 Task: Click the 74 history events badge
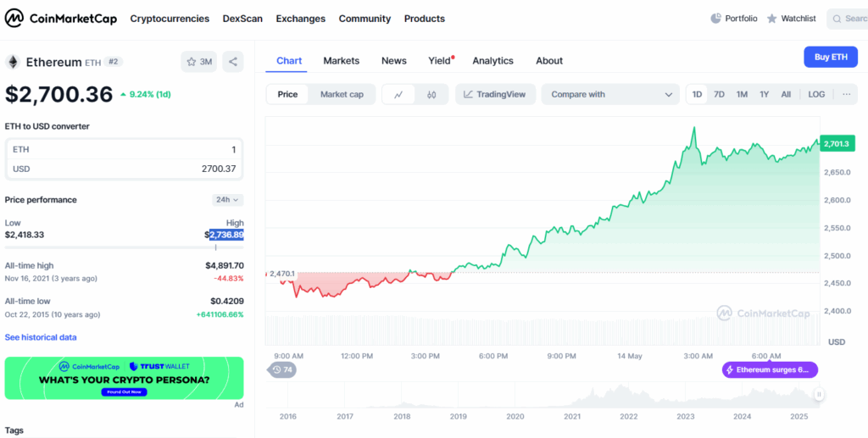pos(282,369)
